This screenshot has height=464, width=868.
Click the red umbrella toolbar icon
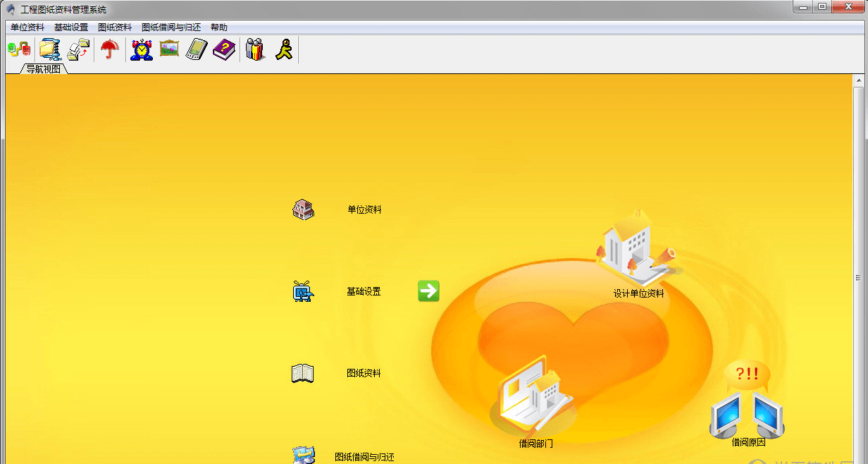[109, 49]
